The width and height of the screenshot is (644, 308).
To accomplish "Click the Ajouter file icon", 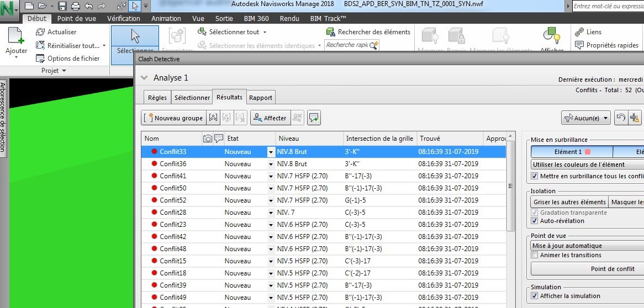I will coord(16,36).
